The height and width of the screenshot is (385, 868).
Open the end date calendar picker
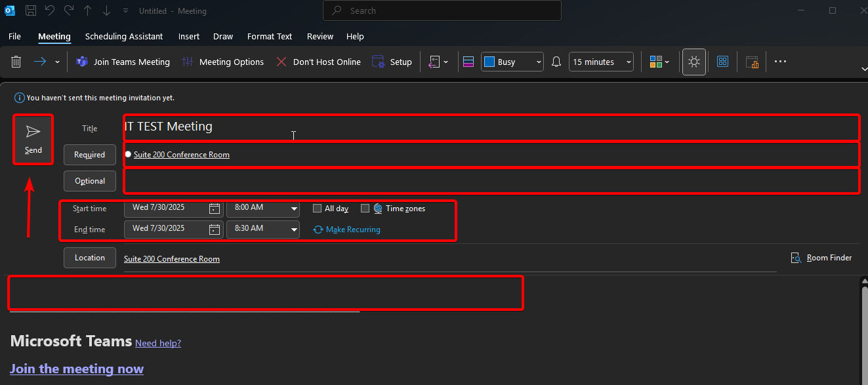tap(215, 230)
